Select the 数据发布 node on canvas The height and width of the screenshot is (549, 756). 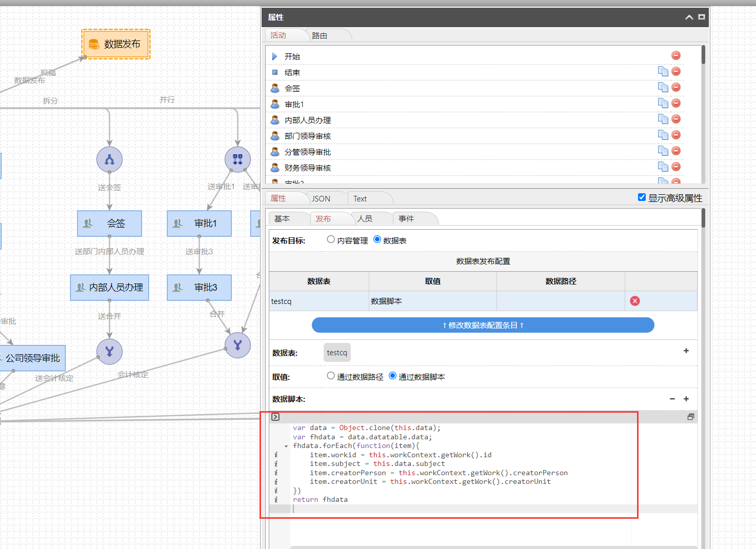tap(116, 44)
